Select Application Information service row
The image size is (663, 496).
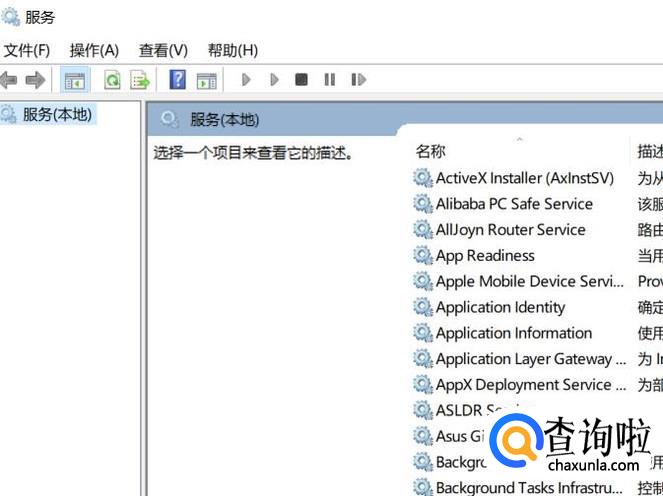pos(514,333)
